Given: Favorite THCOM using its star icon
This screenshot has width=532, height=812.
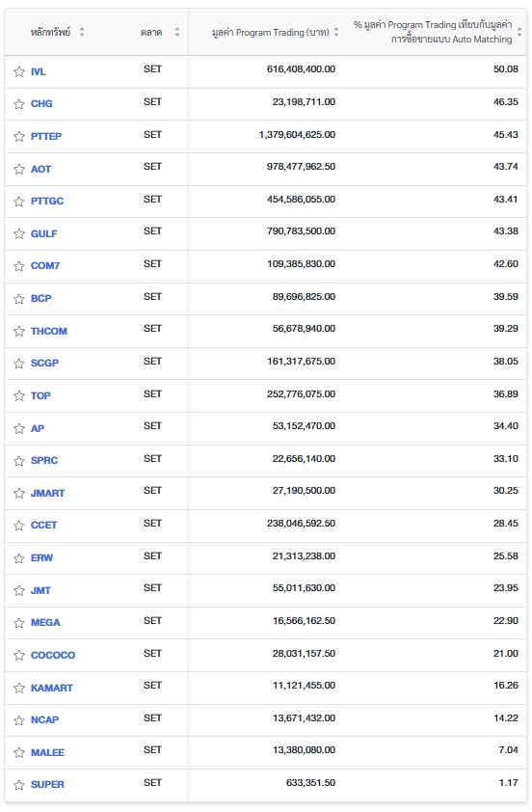Looking at the screenshot, I should [19, 332].
